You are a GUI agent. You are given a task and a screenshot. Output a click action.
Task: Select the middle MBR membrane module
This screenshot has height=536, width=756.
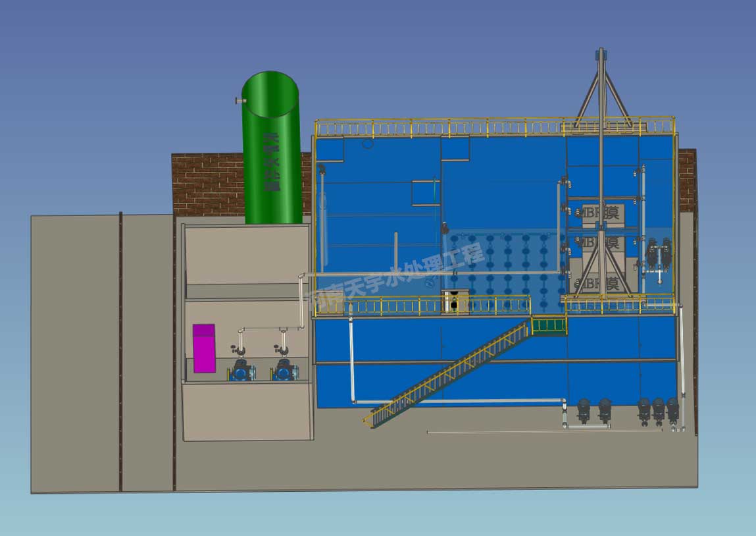click(x=599, y=243)
